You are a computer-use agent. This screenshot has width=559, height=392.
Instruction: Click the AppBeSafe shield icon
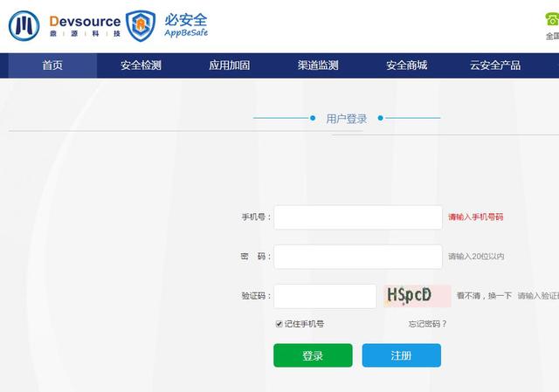[x=141, y=26]
